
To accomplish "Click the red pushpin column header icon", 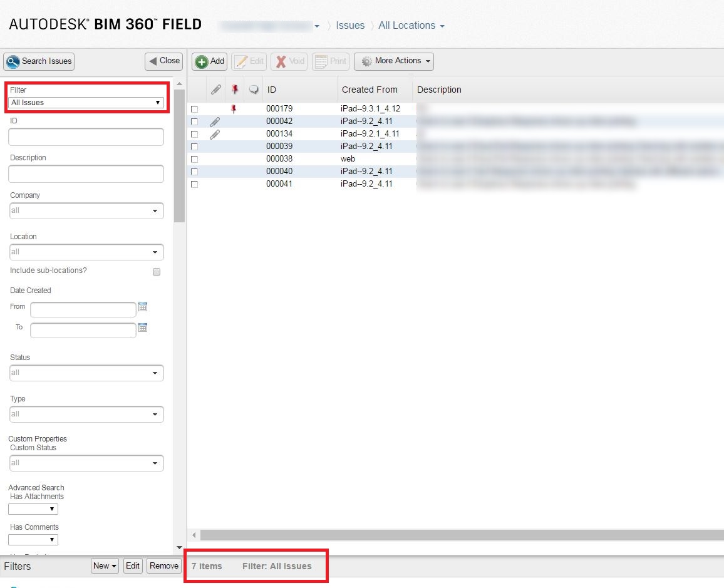I will point(234,89).
